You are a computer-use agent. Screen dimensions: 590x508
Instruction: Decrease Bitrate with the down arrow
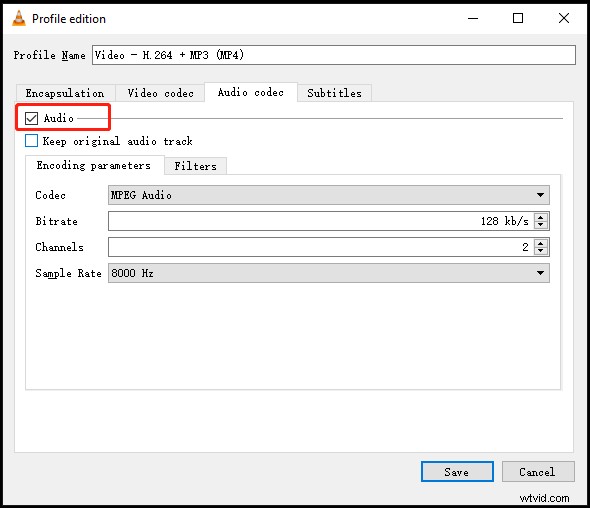(x=541, y=225)
